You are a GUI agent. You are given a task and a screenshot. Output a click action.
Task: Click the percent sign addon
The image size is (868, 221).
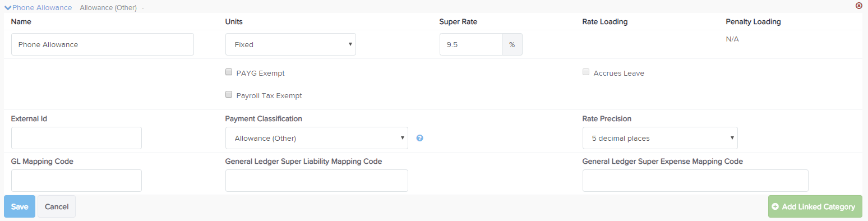coord(512,44)
